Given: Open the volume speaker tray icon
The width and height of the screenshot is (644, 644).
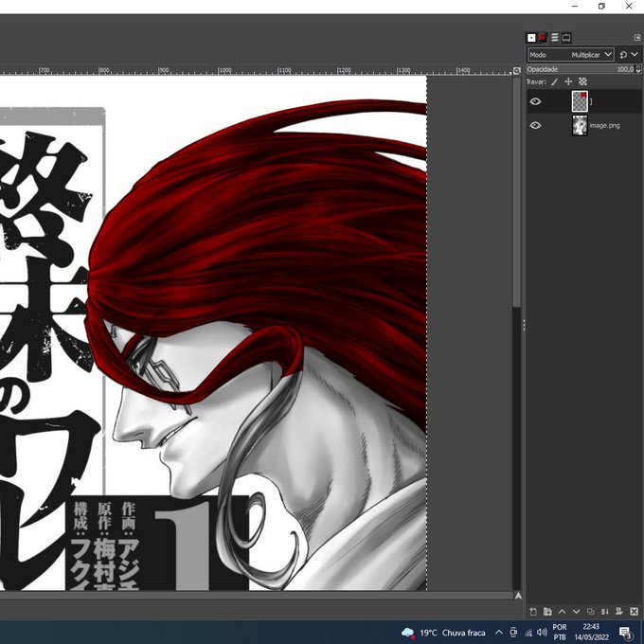Looking at the screenshot, I should click(542, 633).
